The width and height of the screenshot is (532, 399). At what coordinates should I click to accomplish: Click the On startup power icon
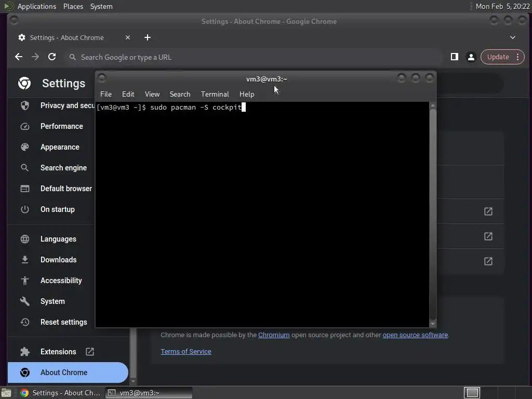coord(25,209)
